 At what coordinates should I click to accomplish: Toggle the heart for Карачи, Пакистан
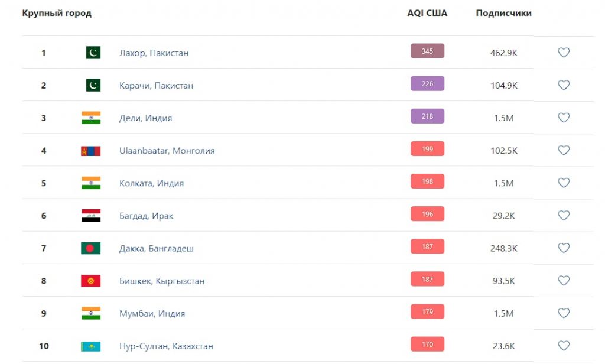click(564, 85)
